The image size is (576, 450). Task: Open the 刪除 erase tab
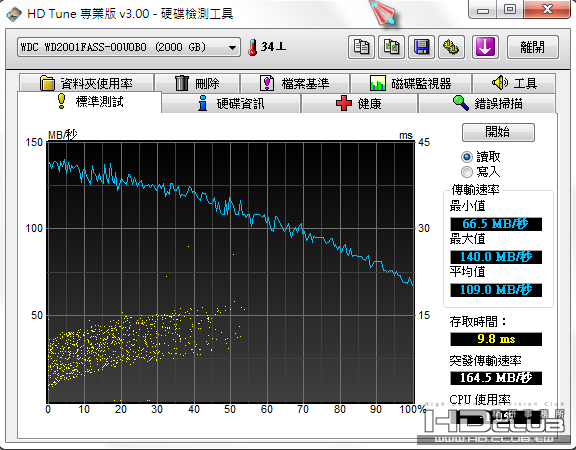point(197,83)
